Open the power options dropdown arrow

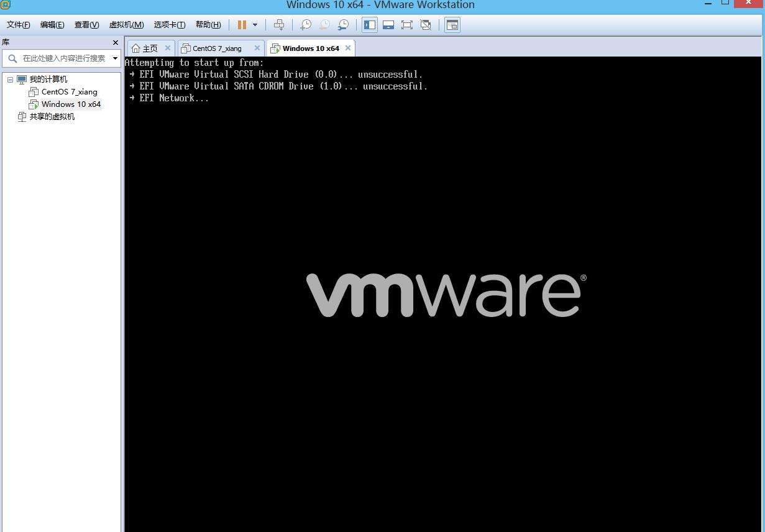[x=255, y=25]
